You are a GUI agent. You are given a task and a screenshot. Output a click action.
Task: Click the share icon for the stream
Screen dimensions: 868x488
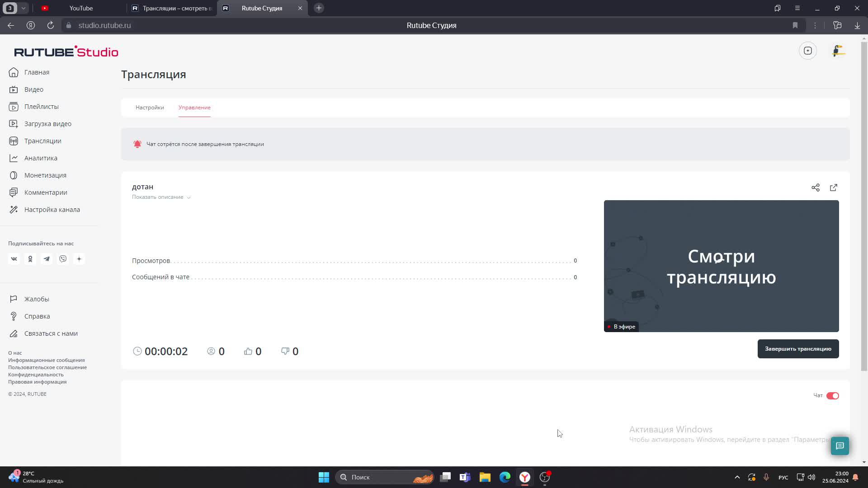[815, 188]
